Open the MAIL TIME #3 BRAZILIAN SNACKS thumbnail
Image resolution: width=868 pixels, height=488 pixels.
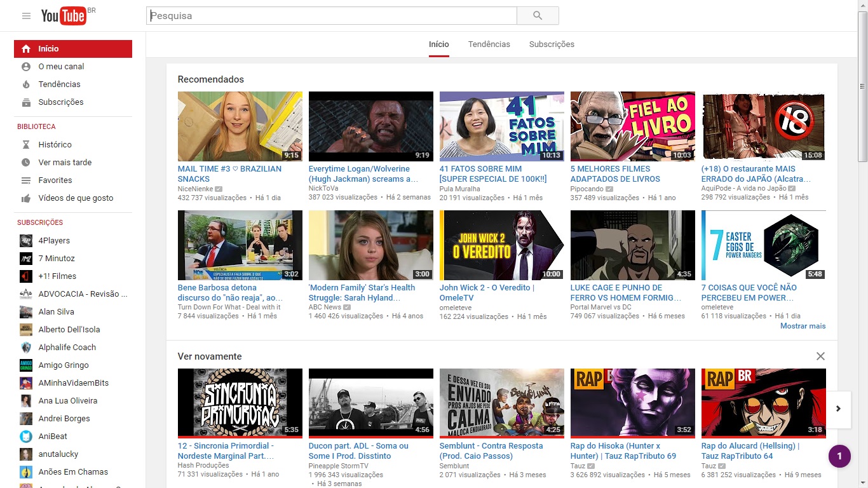tap(240, 126)
